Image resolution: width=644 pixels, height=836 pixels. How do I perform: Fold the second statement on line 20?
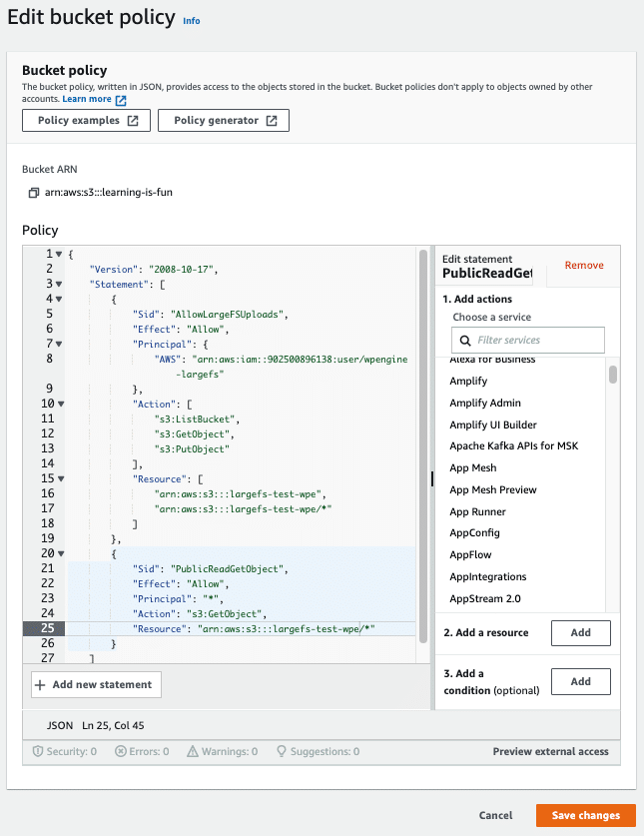point(59,553)
